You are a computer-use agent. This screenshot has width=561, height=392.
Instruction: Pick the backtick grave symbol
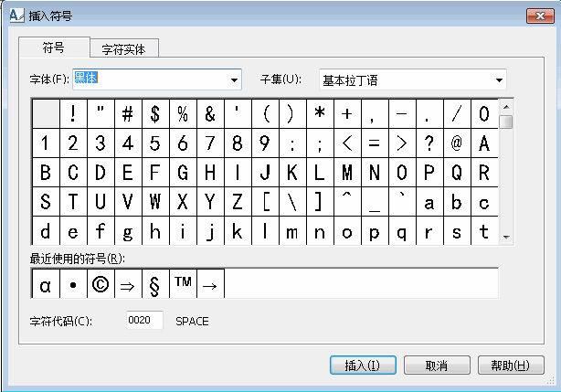[402, 201]
